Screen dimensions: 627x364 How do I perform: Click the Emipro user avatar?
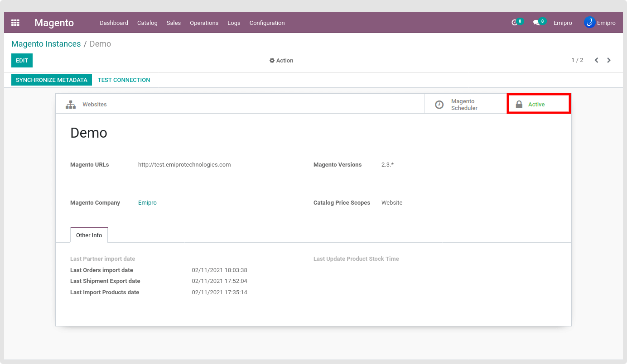(589, 22)
